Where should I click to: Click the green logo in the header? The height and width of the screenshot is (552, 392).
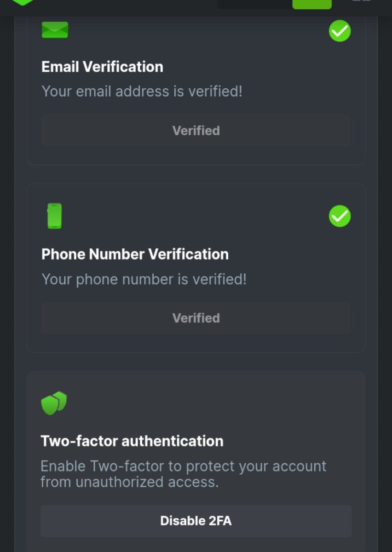click(x=22, y=2)
